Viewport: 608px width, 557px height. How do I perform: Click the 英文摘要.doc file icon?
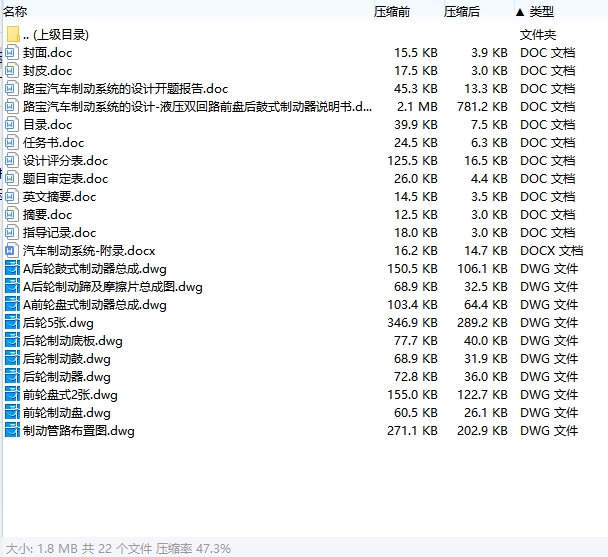(11, 197)
